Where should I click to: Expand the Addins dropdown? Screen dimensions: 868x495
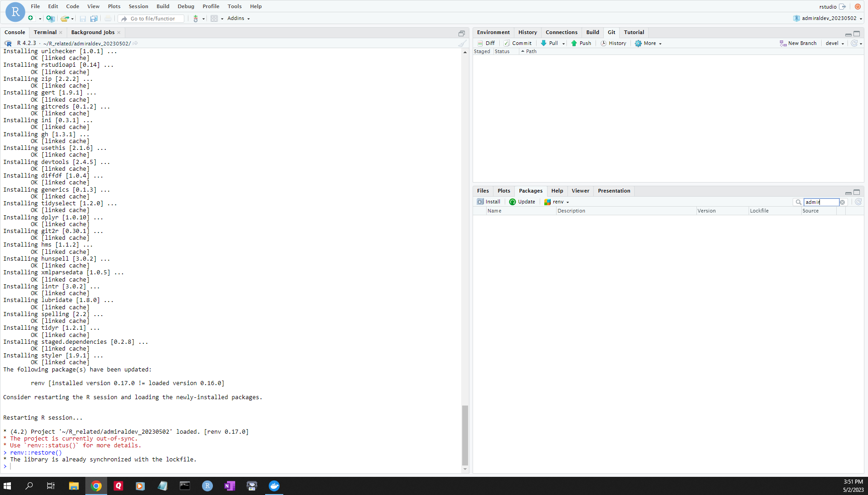(x=238, y=18)
